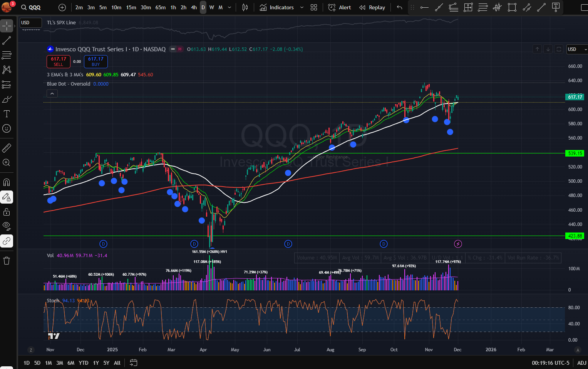Toggle hide all drawings eye icon
Screen dimensions: 588x369
[x=7, y=226]
